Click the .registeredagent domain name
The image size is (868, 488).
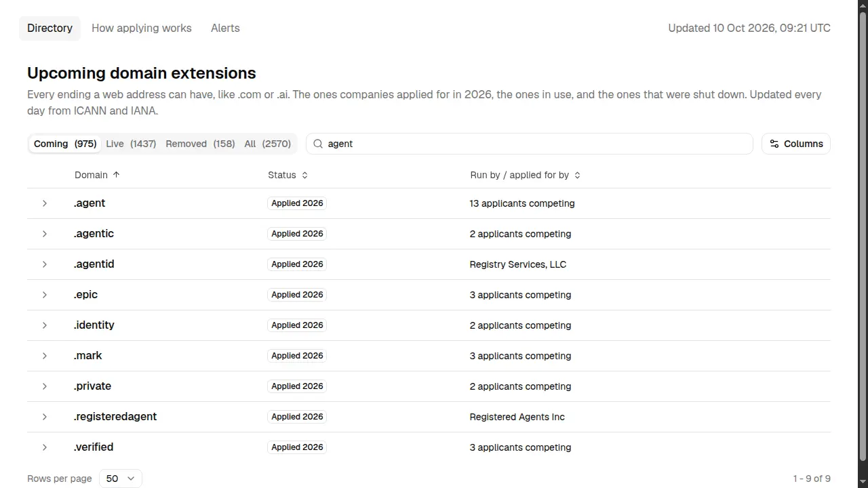pyautogui.click(x=115, y=417)
